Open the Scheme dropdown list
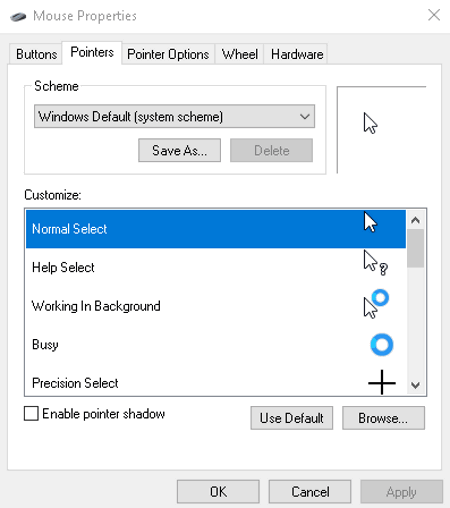The image size is (450, 508). click(174, 116)
